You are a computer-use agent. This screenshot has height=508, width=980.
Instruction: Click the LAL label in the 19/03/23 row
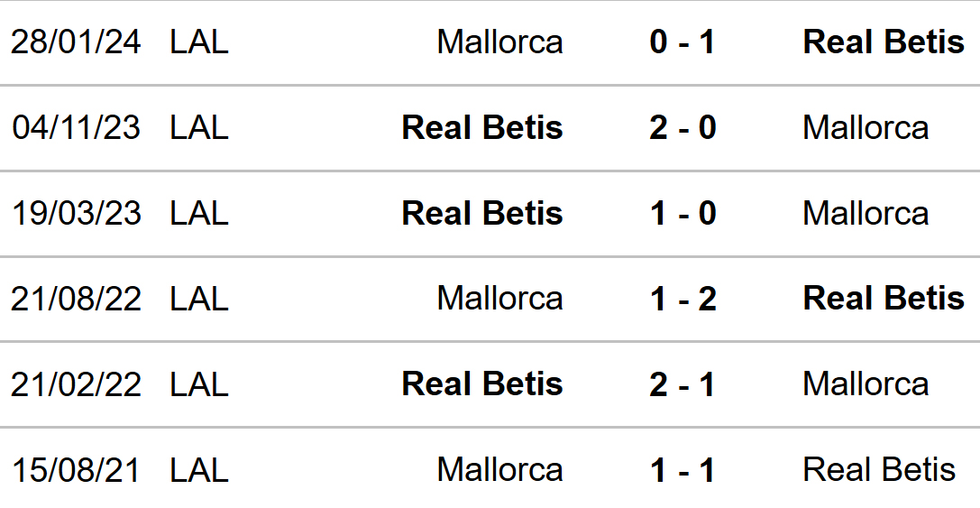(199, 213)
